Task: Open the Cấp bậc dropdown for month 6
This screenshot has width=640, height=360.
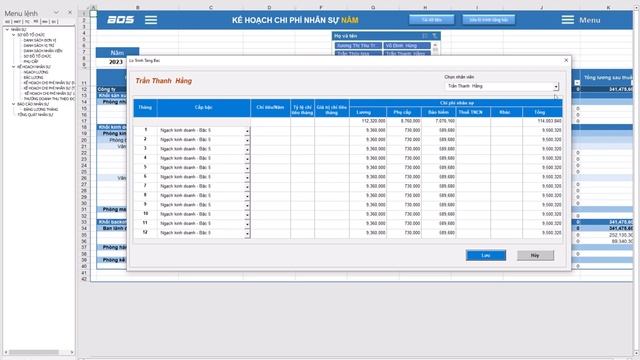Action: [x=247, y=178]
